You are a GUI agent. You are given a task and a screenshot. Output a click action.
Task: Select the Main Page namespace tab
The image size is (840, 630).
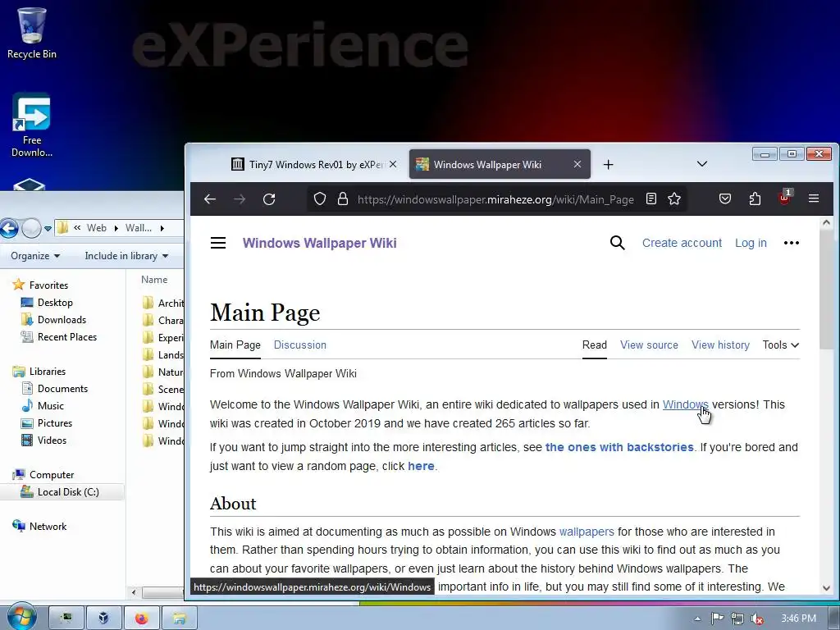click(235, 345)
